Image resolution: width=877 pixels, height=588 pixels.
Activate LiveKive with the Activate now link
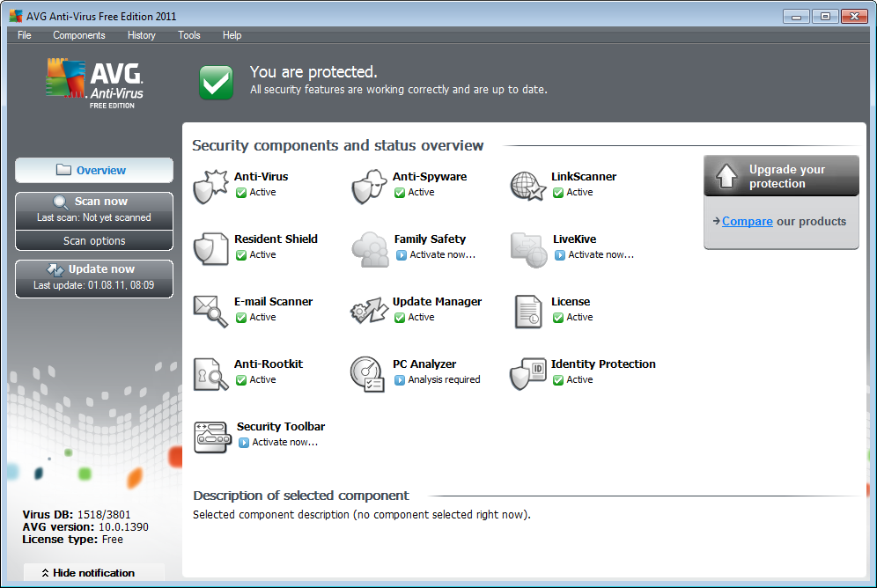(x=601, y=255)
